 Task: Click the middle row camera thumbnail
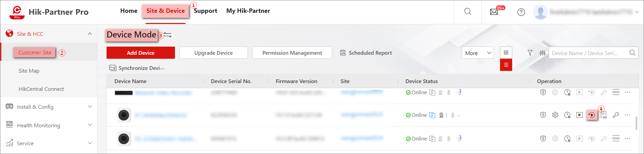124,115
